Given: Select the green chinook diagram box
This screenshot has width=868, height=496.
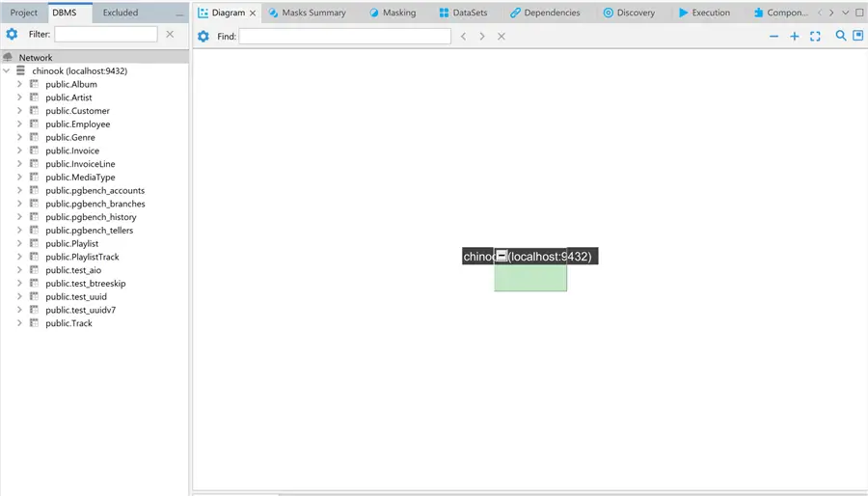Looking at the screenshot, I should pos(530,277).
